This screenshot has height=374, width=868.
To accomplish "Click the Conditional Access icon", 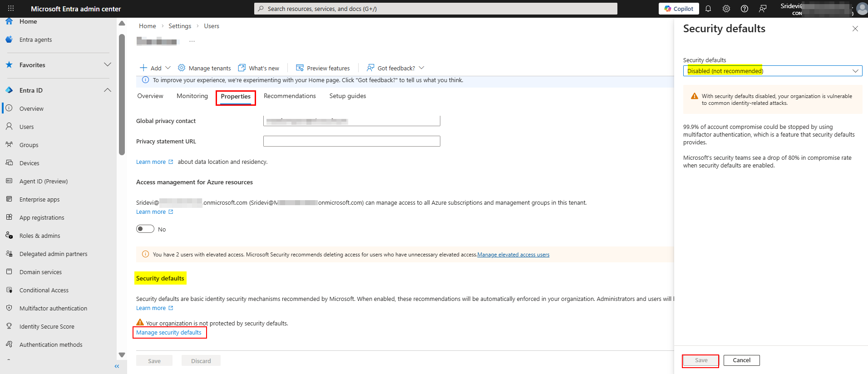I will 9,290.
